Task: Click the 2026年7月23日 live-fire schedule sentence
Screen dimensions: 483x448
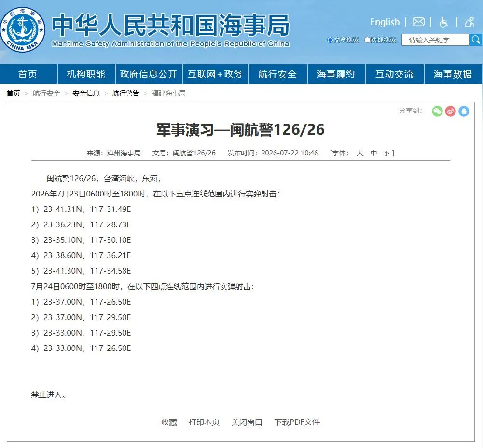Action: [155, 194]
